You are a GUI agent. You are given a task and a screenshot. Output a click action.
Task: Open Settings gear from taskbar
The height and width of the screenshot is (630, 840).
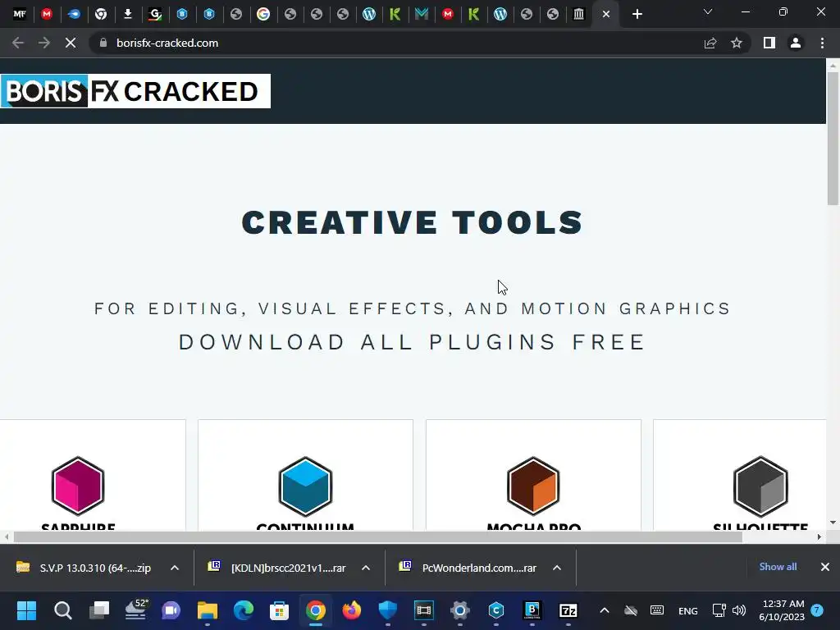(x=459, y=610)
